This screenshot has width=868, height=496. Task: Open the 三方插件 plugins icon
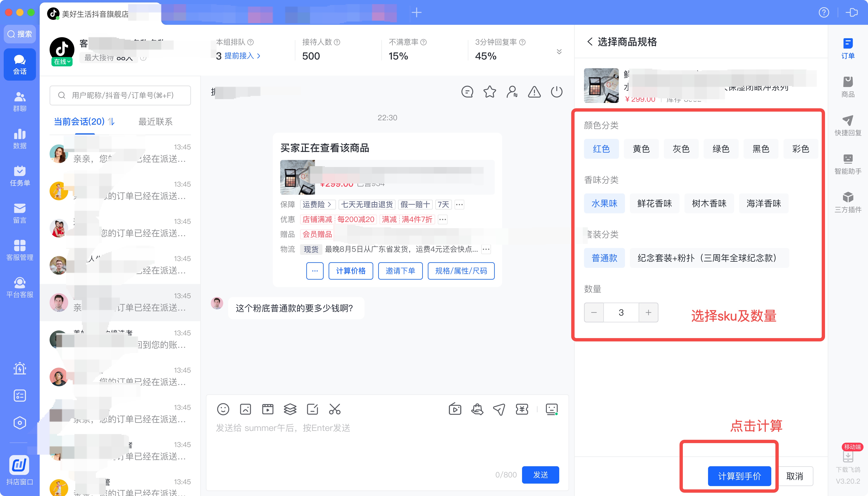pyautogui.click(x=848, y=203)
